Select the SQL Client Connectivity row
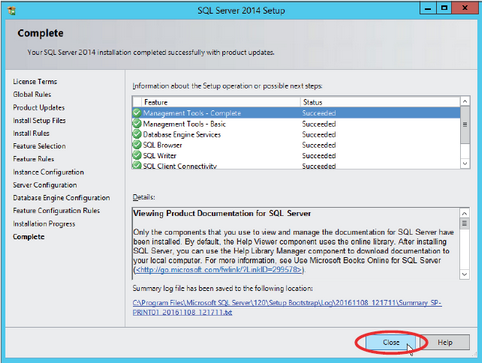 (296, 165)
